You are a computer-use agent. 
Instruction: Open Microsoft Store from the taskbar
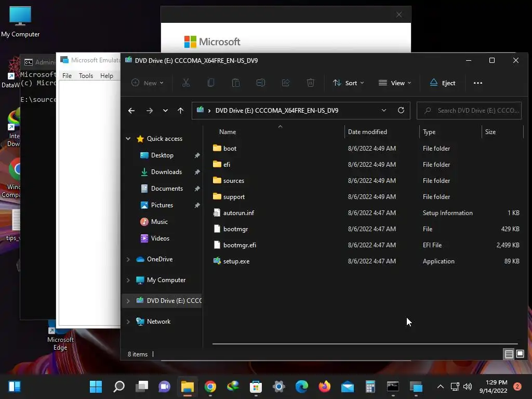tap(256, 387)
